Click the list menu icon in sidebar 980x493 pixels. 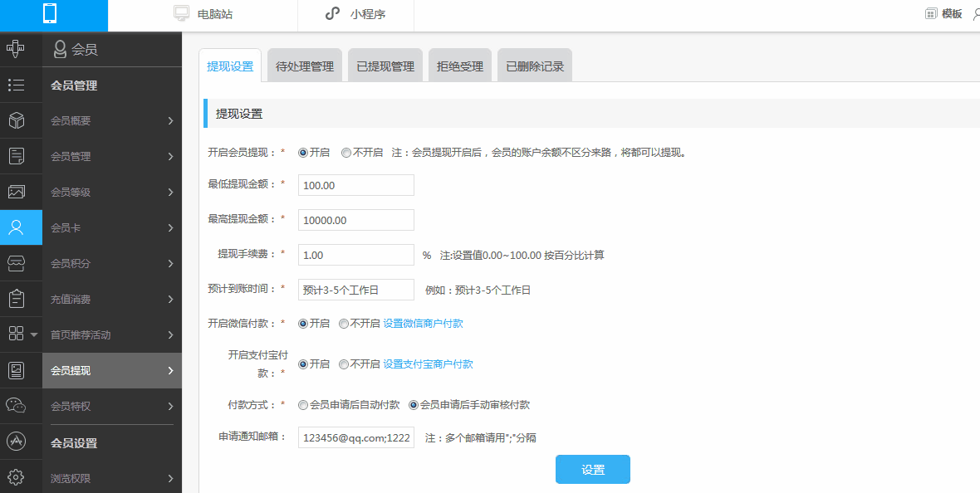(x=16, y=85)
